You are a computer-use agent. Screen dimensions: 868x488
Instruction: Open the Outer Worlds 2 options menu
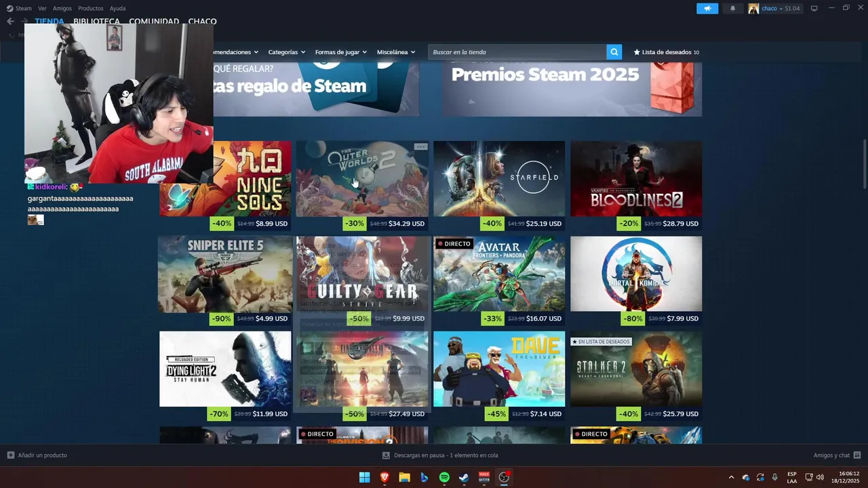421,146
